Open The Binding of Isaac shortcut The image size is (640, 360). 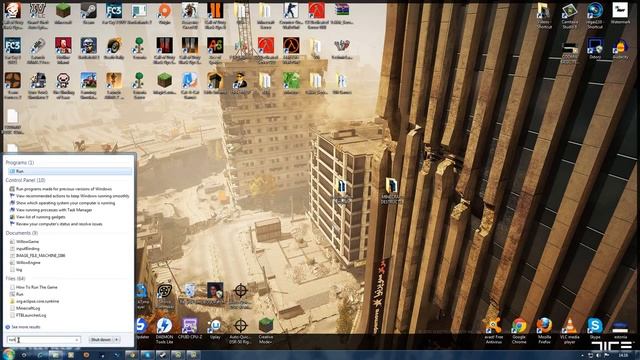(x=63, y=85)
